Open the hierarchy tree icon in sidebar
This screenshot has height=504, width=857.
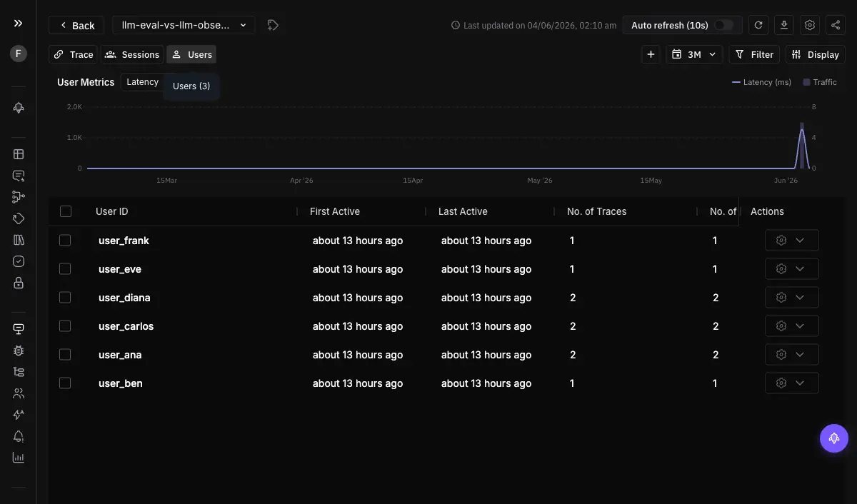coord(19,372)
